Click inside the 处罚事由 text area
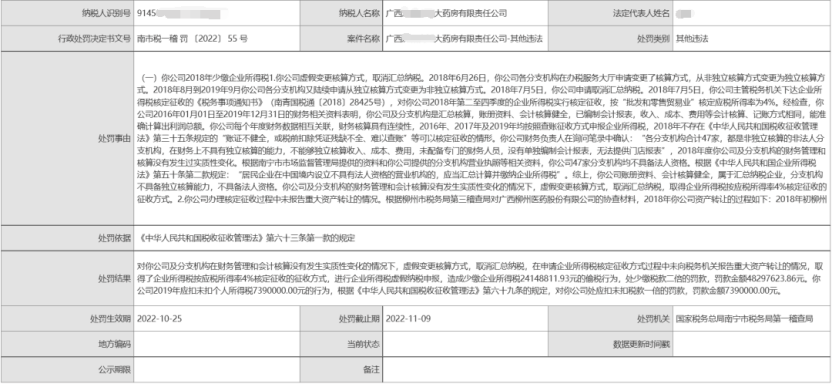This screenshot has width=832, height=384. pyautogui.click(x=482, y=138)
